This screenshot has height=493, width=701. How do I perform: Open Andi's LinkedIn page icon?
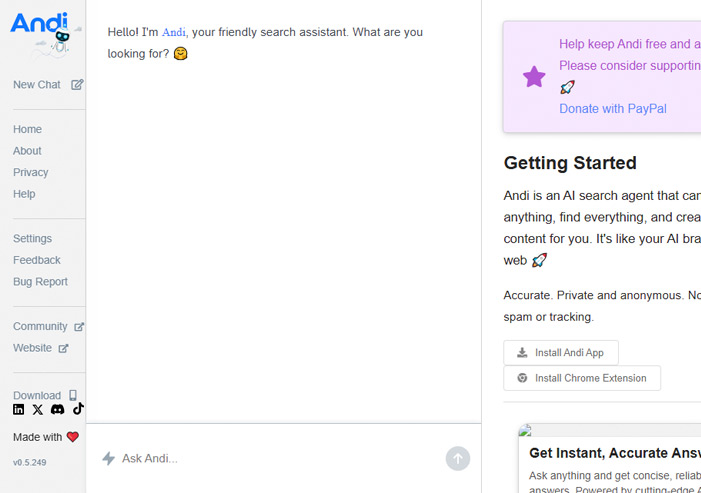19,409
